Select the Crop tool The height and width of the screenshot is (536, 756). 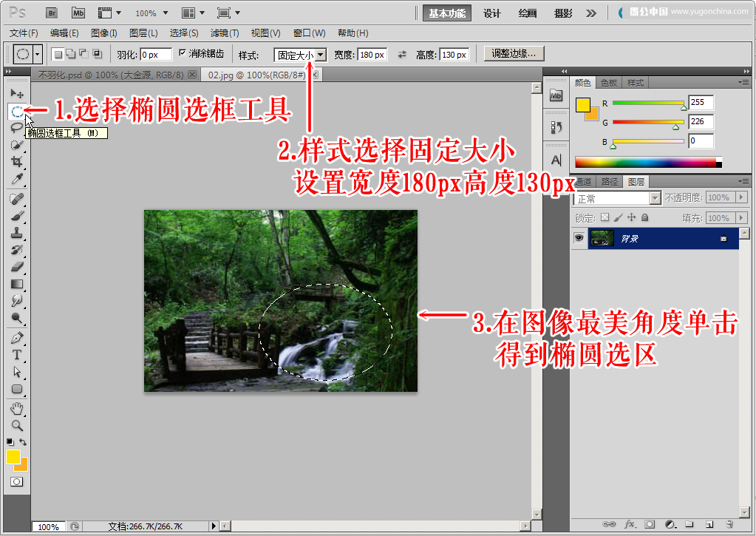coord(17,162)
